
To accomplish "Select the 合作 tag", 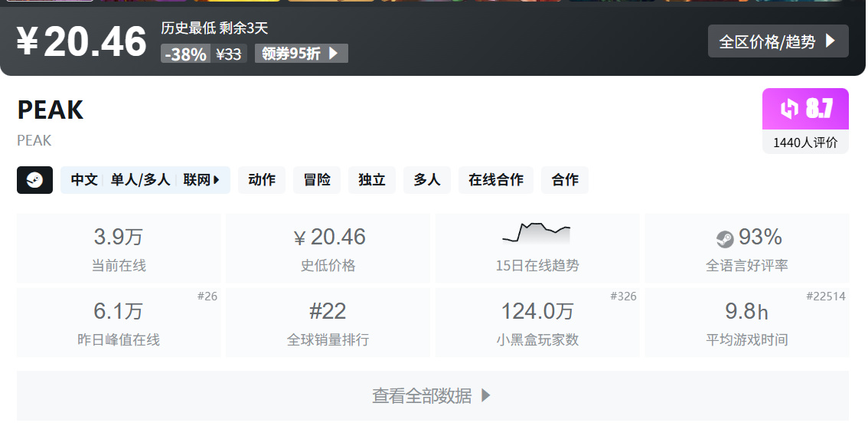I will 565,180.
